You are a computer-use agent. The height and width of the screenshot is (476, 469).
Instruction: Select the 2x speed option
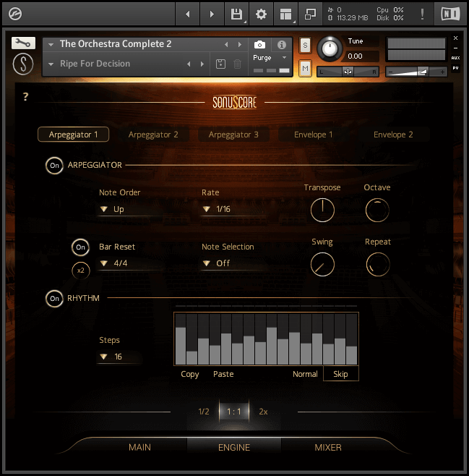point(263,412)
